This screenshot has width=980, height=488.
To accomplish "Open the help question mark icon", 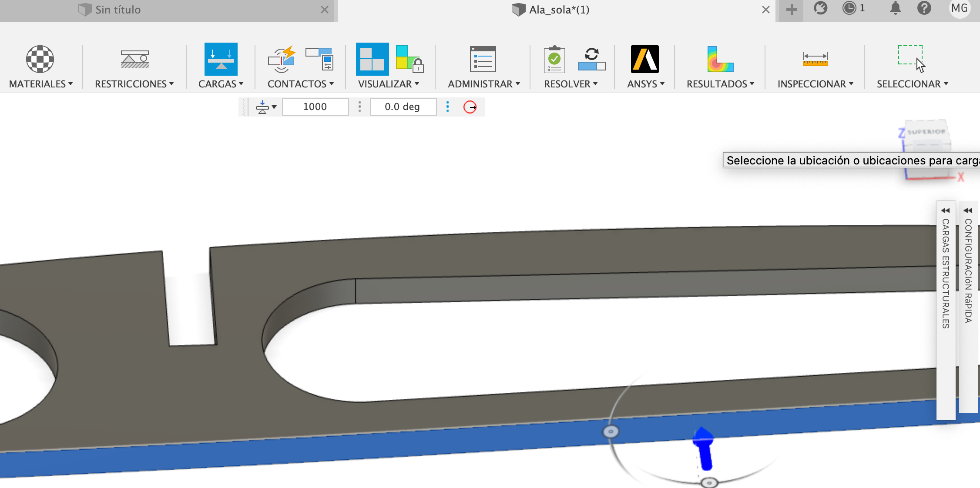I will pos(924,8).
